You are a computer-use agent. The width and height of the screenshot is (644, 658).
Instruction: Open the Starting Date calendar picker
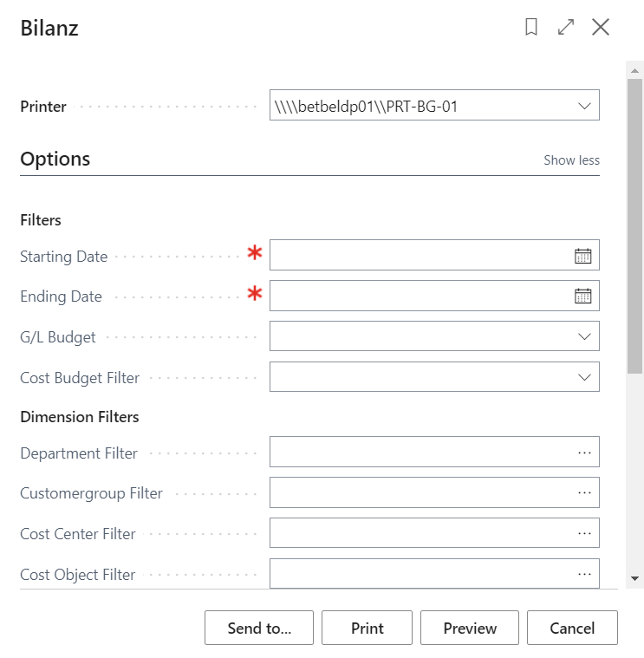[582, 256]
